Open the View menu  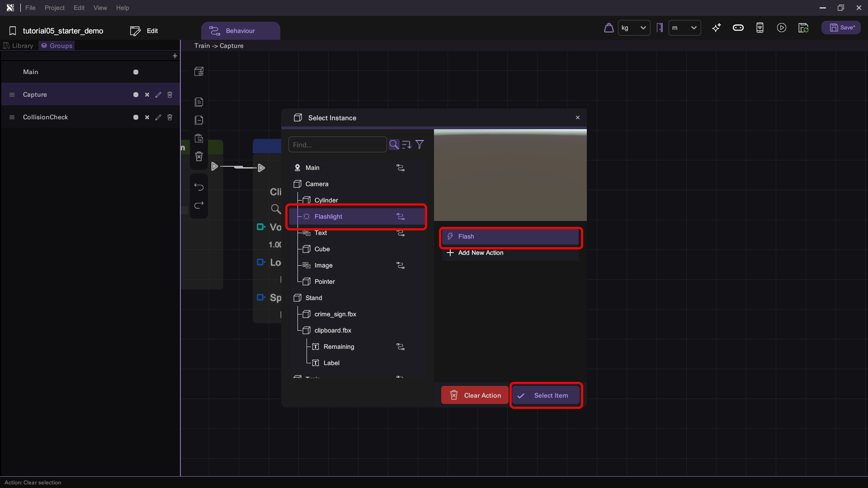point(100,8)
